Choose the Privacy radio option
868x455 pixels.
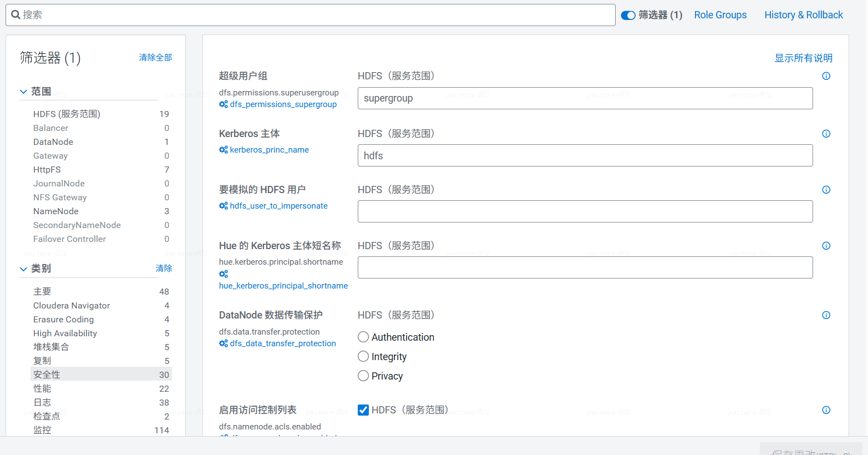363,376
